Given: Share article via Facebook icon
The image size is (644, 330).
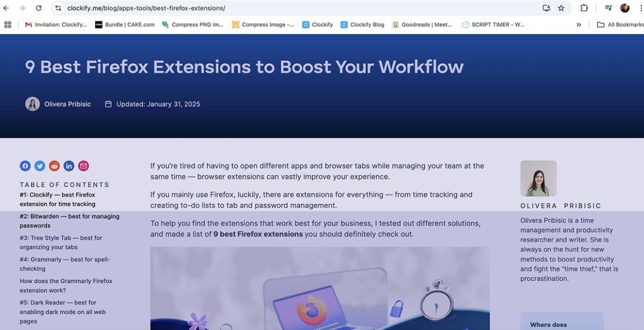Looking at the screenshot, I should coord(26,166).
